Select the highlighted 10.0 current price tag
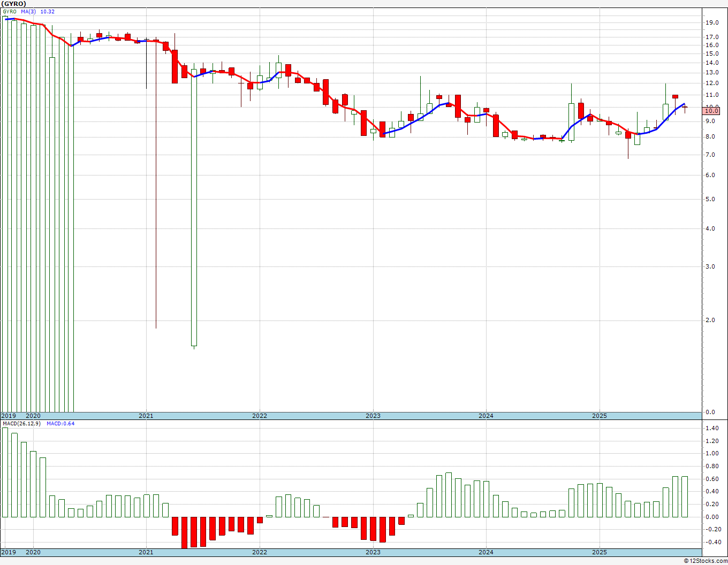Screen dimensions: 728x565 click(x=711, y=111)
